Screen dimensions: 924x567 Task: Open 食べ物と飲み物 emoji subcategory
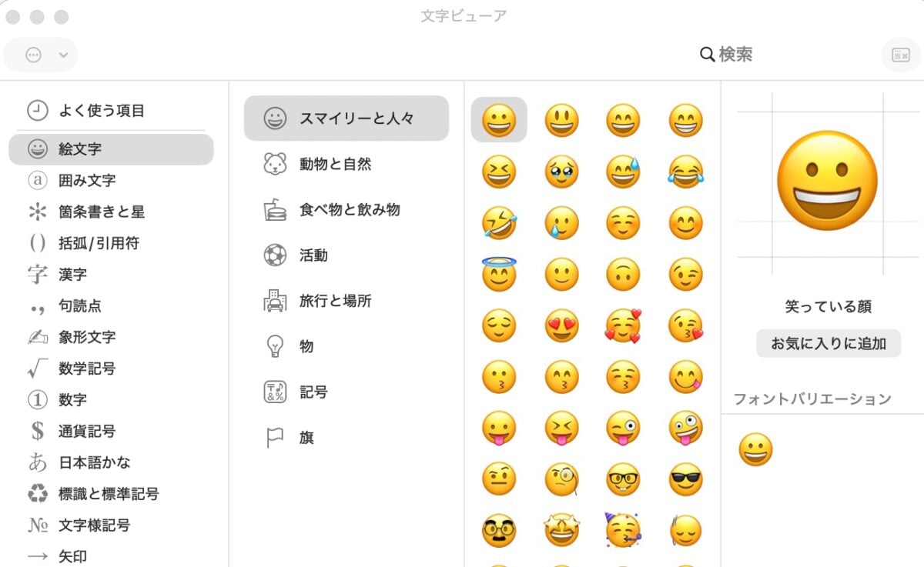346,209
